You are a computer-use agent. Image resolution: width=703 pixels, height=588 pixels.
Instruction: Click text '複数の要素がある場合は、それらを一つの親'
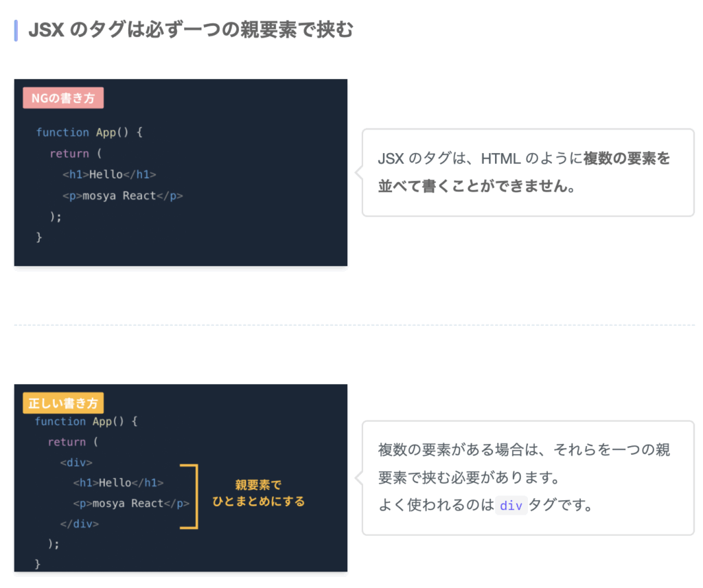pos(524,449)
